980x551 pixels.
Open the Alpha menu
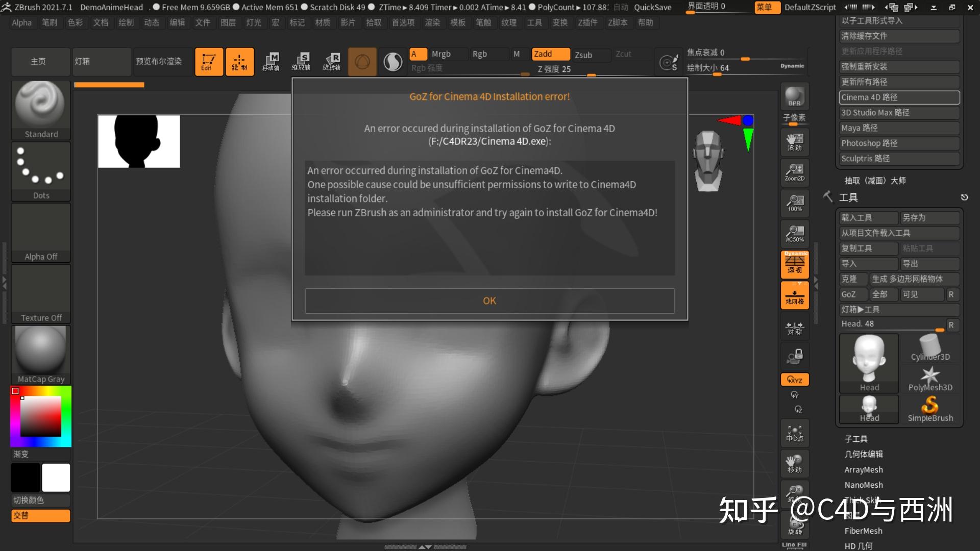(22, 22)
